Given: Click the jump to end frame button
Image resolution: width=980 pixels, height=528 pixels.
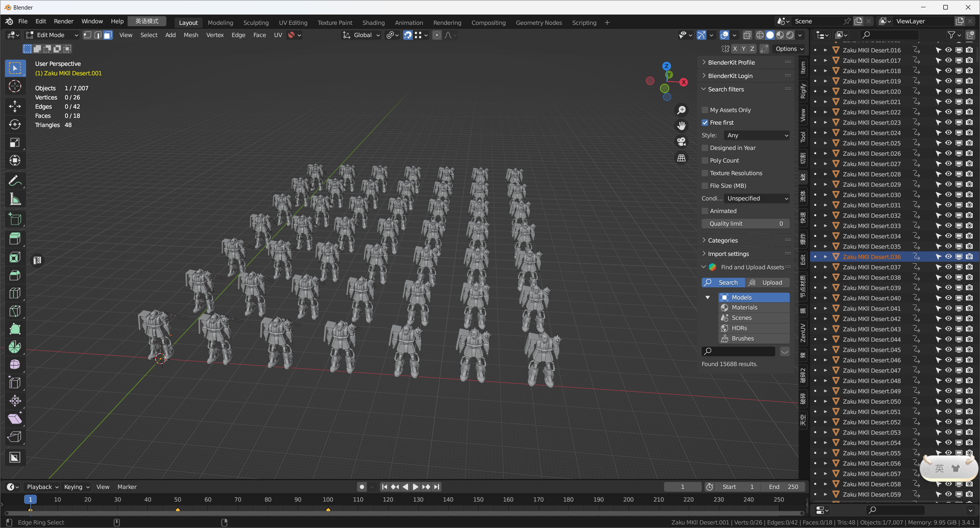Looking at the screenshot, I should (x=436, y=487).
